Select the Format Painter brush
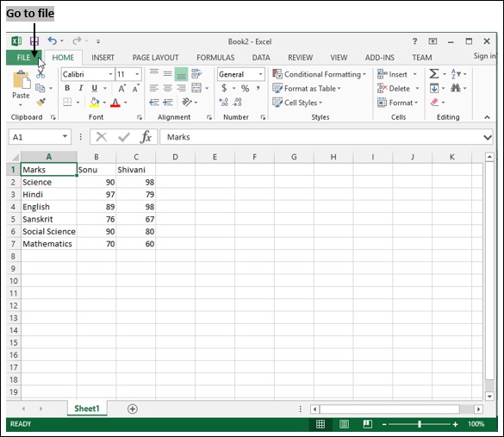 (40, 103)
